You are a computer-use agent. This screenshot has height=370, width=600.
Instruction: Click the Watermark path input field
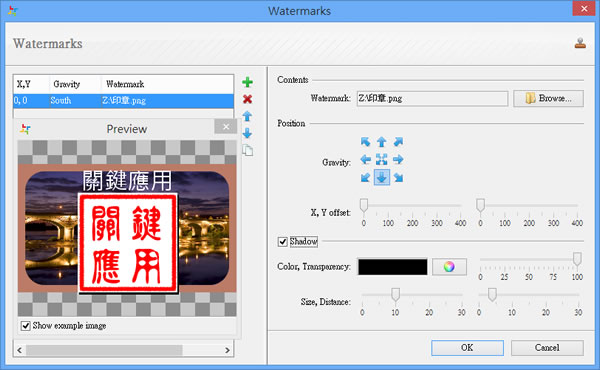click(x=432, y=98)
